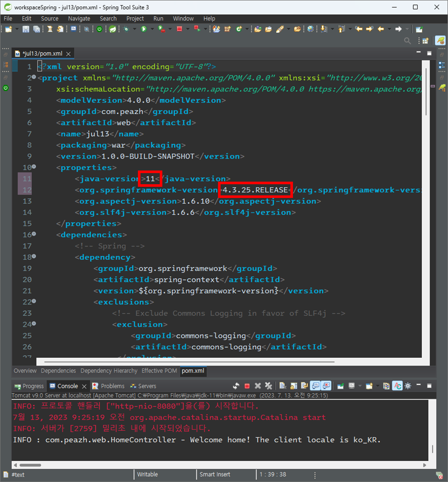
Task: Click the green Spring leaf toolbar icon
Action: (113, 29)
